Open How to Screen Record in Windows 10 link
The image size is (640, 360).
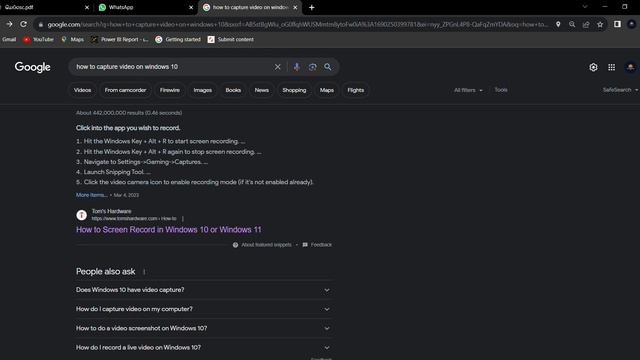(169, 230)
